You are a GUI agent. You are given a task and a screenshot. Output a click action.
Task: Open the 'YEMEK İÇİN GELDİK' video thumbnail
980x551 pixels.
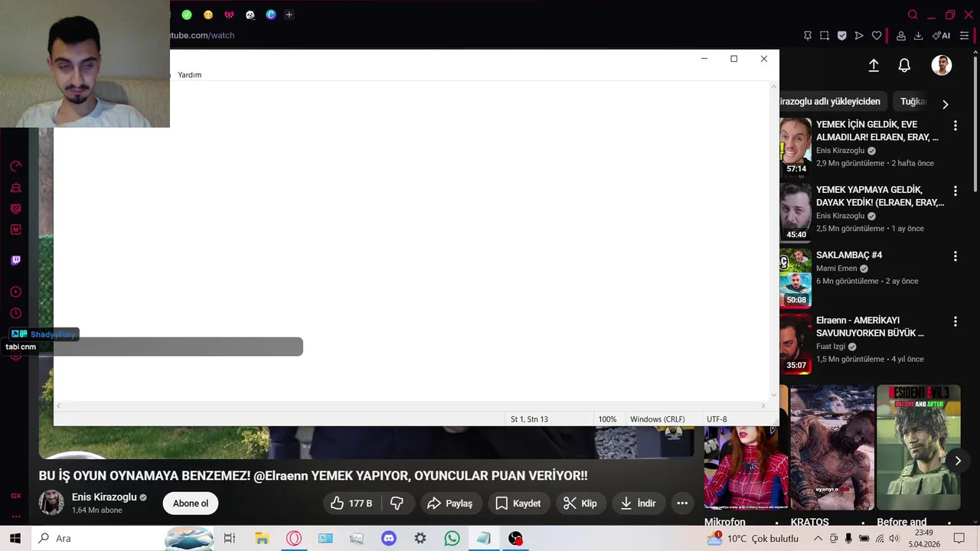pos(795,147)
